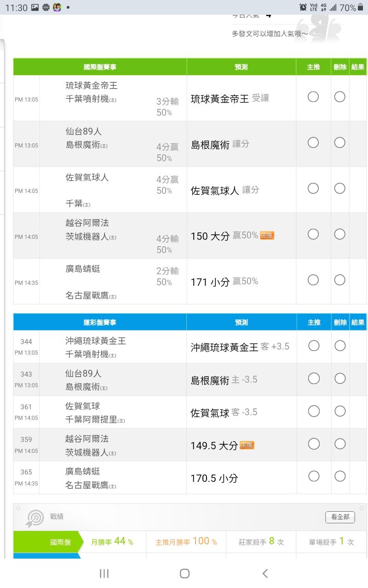
Task: Choose 主推 radio for 佐賀氣球 客 -3.5
Action: tap(314, 411)
